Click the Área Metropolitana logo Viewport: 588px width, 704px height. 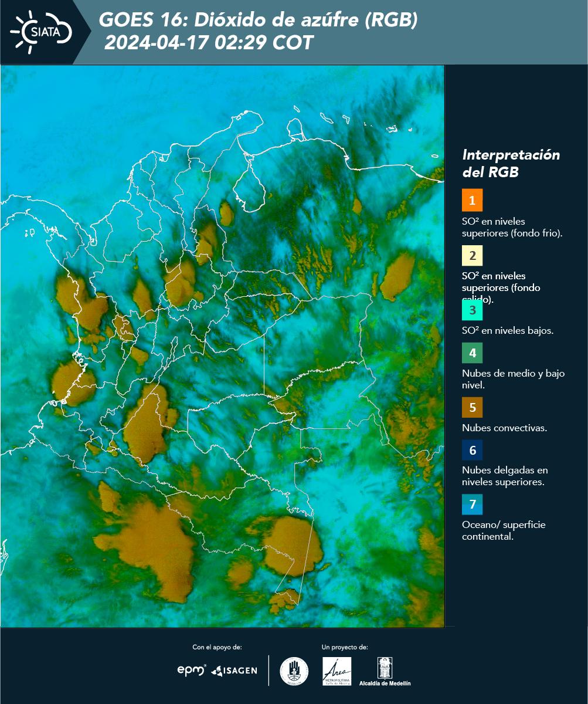click(337, 671)
